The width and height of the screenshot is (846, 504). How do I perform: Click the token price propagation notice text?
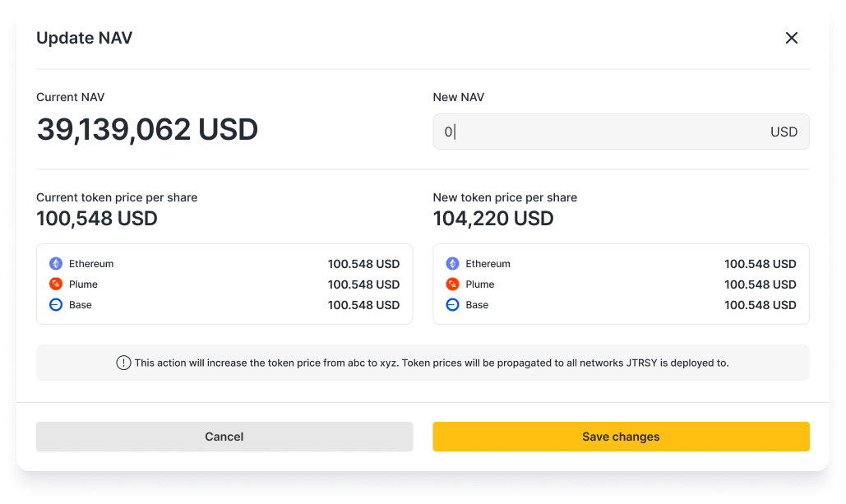coord(432,362)
